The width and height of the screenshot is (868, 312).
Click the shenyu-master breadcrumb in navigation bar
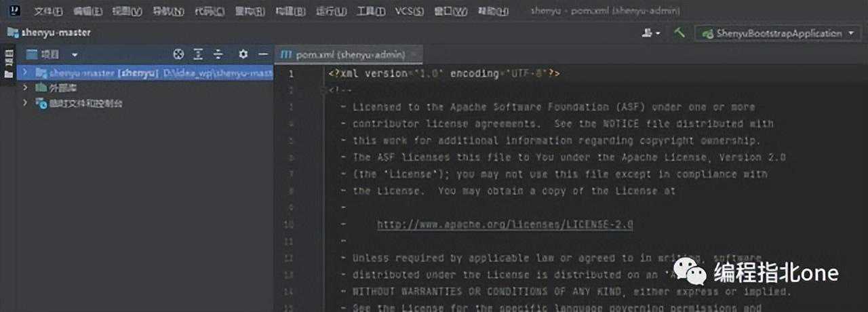coord(49,33)
